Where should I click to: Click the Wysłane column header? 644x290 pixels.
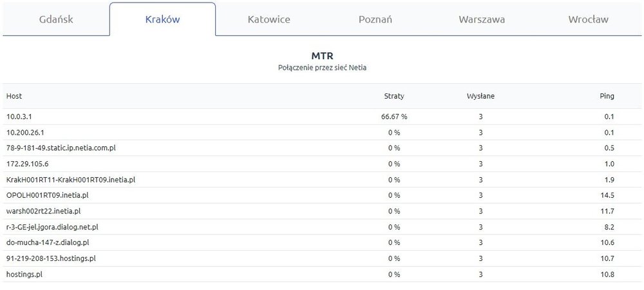click(480, 96)
